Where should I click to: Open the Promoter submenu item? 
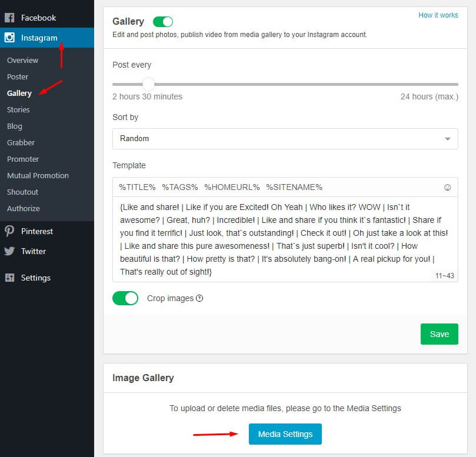pyautogui.click(x=23, y=159)
